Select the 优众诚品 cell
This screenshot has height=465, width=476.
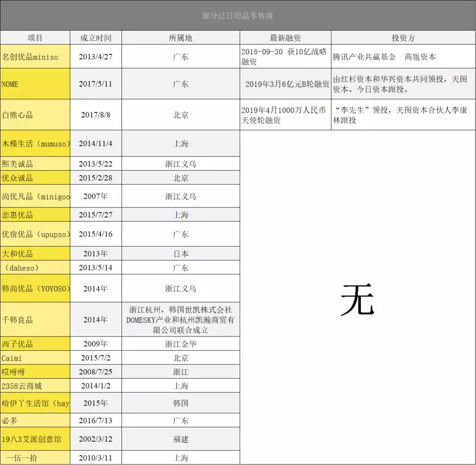tap(35, 178)
